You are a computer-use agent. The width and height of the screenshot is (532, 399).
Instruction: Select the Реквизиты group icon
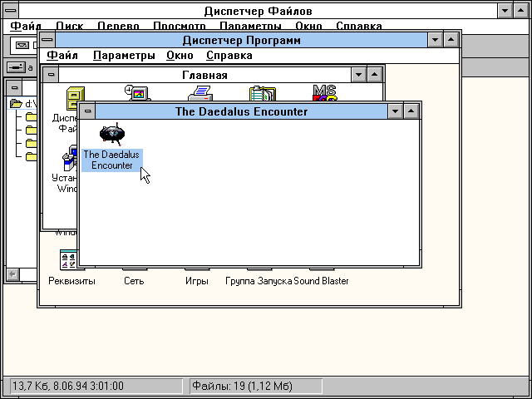coord(69,260)
